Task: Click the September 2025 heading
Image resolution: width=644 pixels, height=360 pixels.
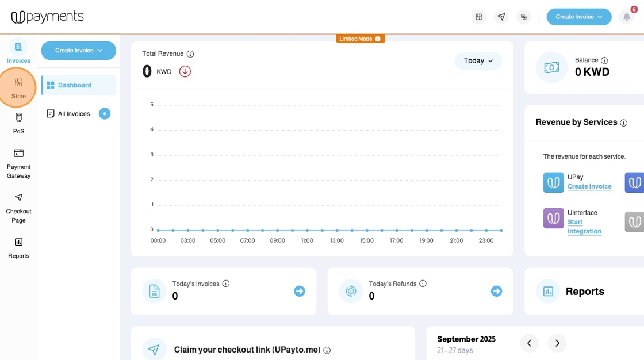Action: coord(466,339)
